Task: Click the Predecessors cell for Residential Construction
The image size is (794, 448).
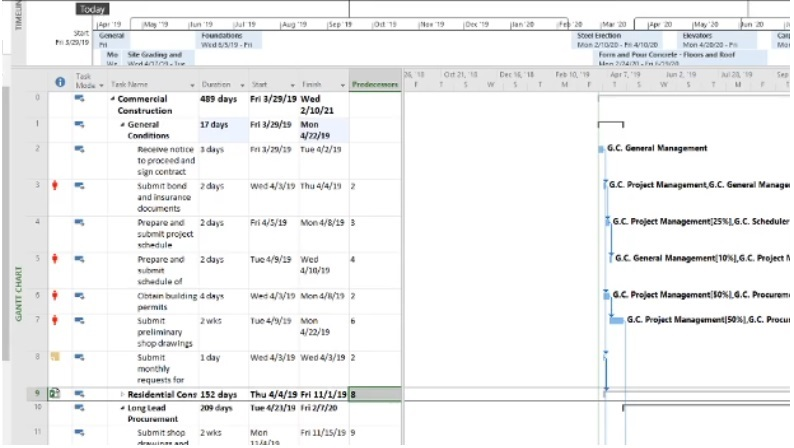Action: click(374, 394)
